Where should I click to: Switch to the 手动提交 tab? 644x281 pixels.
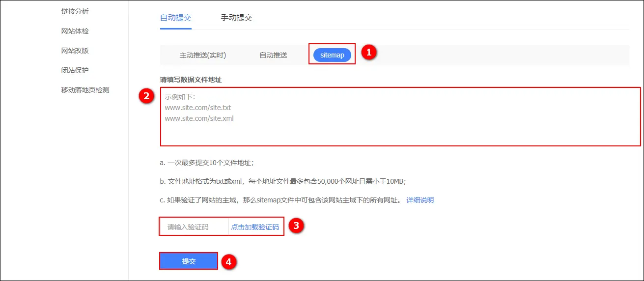(236, 18)
